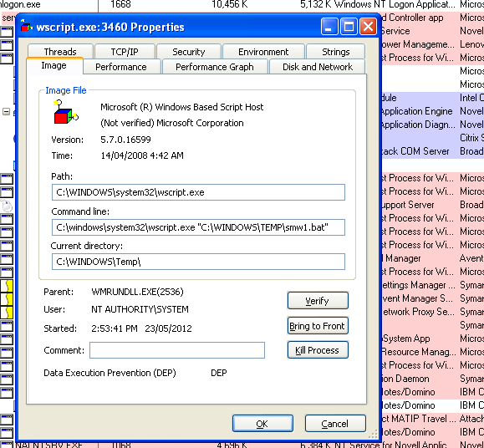This screenshot has height=448, width=484.
Task: Click the 10,456 K memory cell
Action: [x=229, y=4]
